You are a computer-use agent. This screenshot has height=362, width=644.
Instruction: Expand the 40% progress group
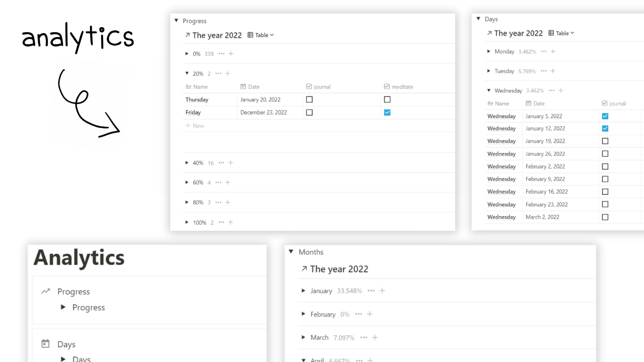187,163
